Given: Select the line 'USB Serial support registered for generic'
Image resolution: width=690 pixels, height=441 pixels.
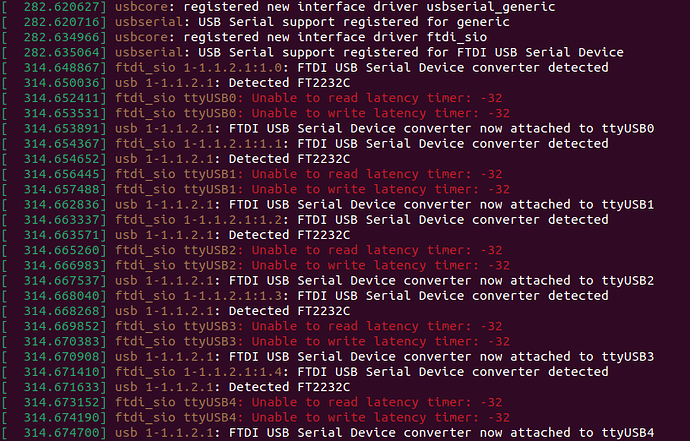Looking at the screenshot, I should [x=354, y=22].
